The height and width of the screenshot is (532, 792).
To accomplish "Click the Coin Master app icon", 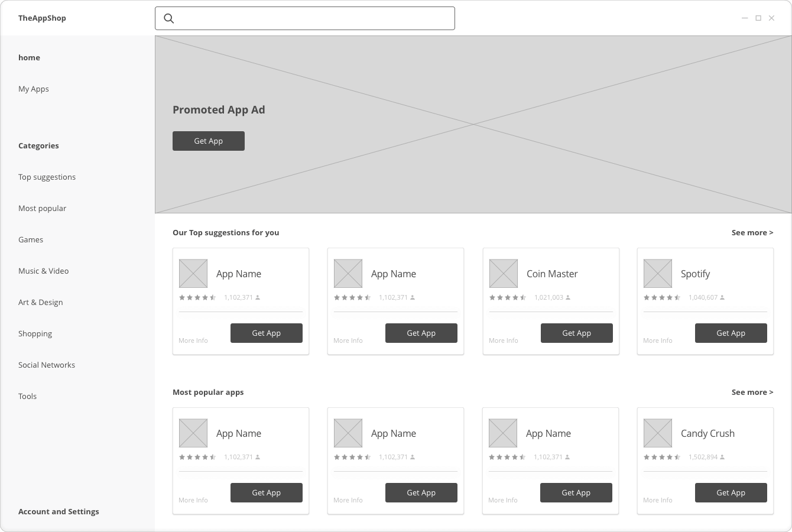I will [x=503, y=274].
